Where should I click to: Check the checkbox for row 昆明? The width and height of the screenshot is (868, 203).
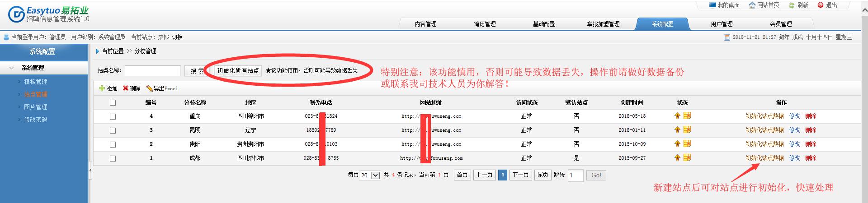(x=113, y=130)
